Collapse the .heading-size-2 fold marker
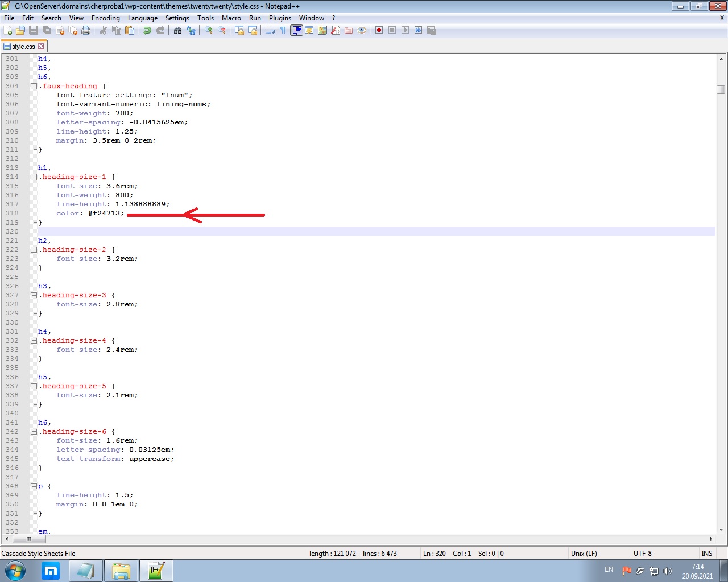 coord(34,250)
